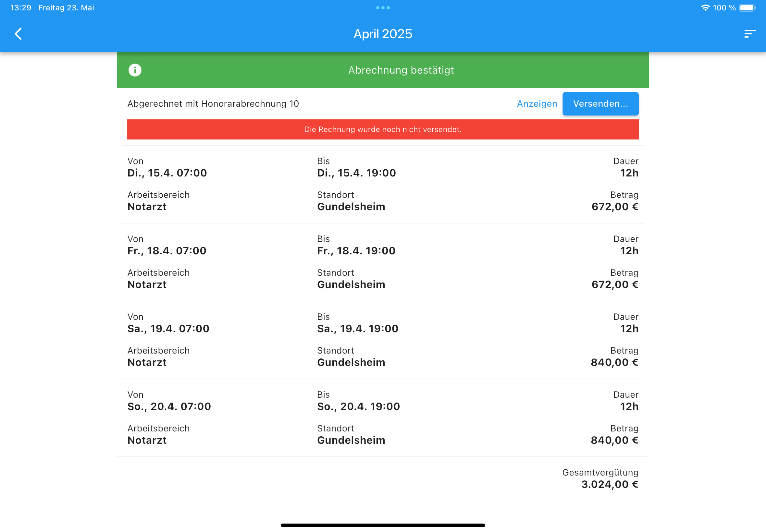Tap the Honorarabrechnung 10 text
The image size is (766, 532).
click(x=250, y=104)
